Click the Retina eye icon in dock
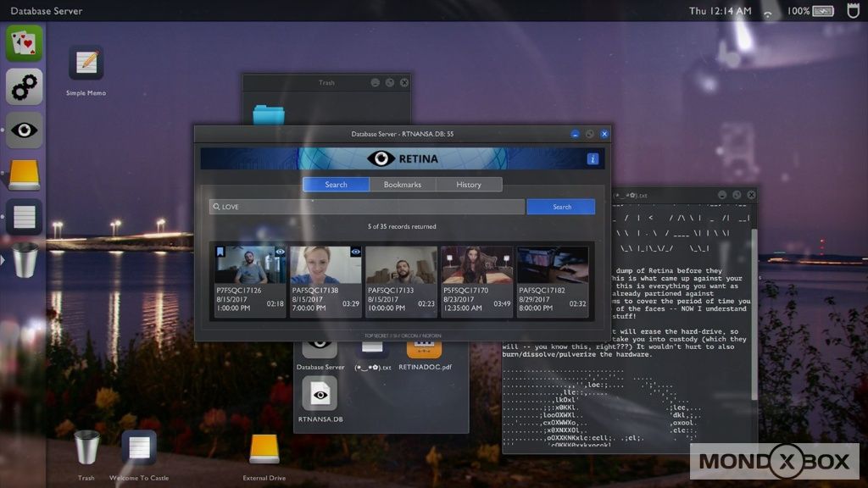 pos(24,130)
